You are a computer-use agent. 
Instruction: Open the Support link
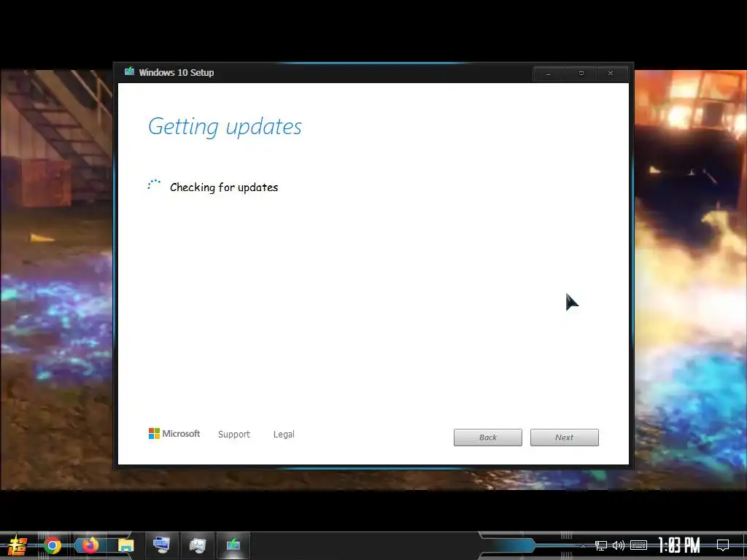(234, 435)
